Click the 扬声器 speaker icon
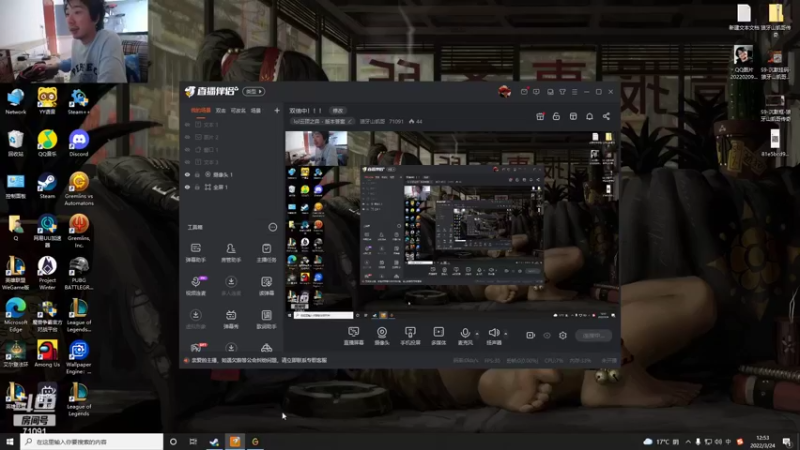 493,333
